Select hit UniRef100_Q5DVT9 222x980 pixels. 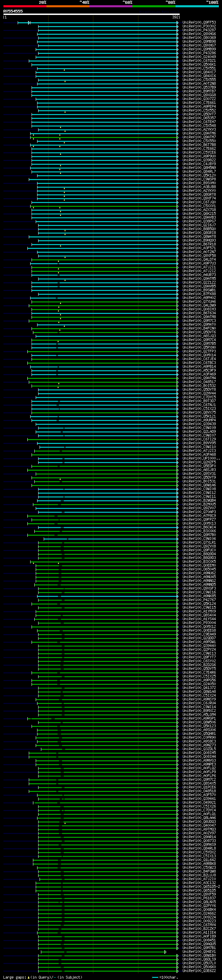point(199,477)
